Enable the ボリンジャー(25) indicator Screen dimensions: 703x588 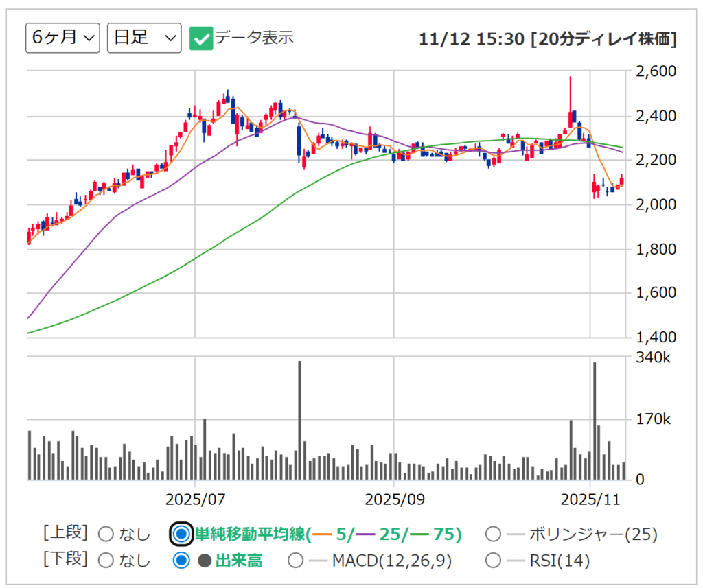coord(493,533)
